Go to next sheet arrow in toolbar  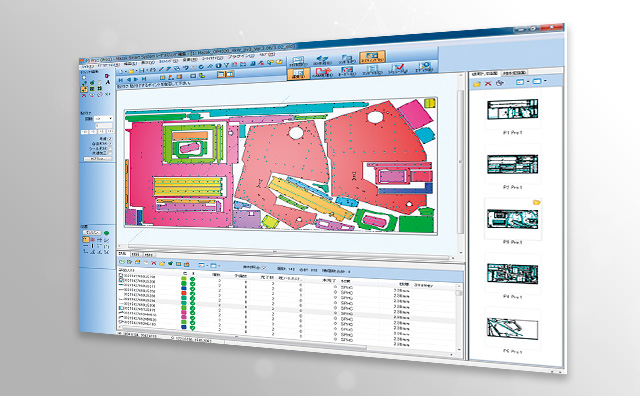point(136,79)
